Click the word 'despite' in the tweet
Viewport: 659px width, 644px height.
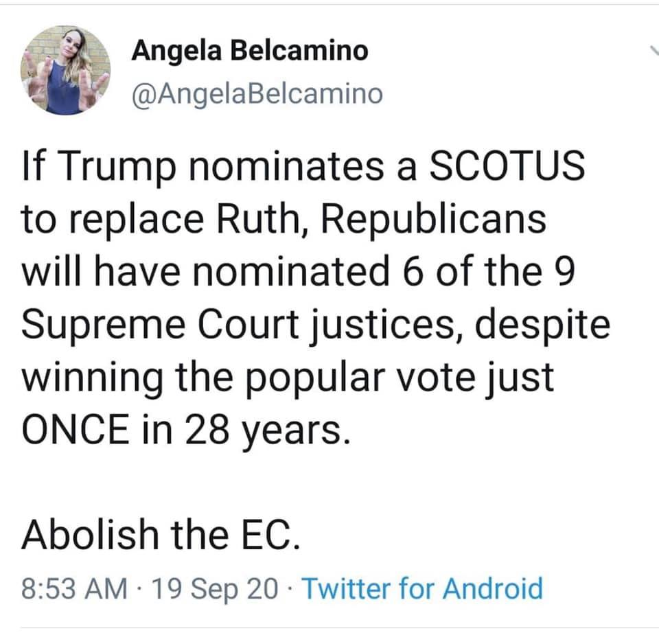click(542, 326)
